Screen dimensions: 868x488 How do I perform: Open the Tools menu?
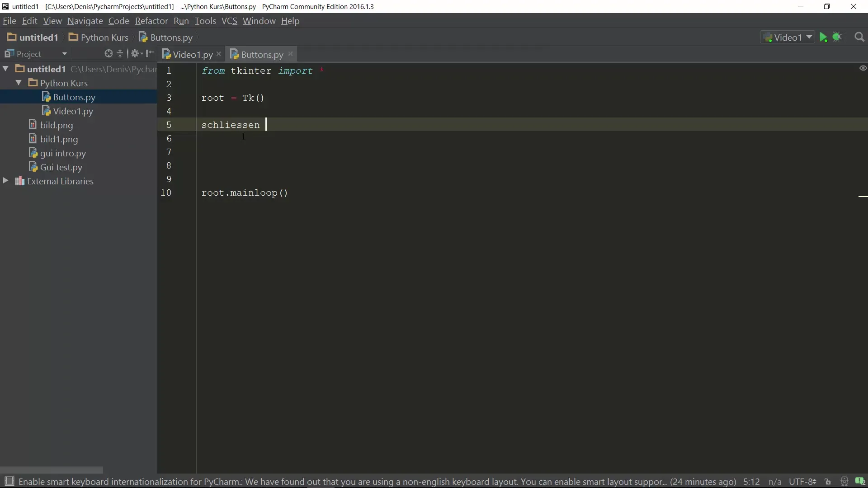pos(205,21)
